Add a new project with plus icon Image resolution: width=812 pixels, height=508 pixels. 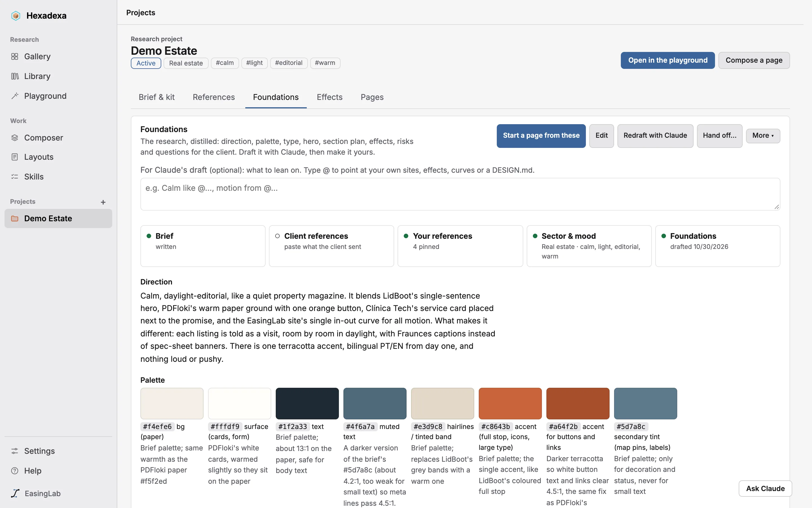click(x=103, y=202)
